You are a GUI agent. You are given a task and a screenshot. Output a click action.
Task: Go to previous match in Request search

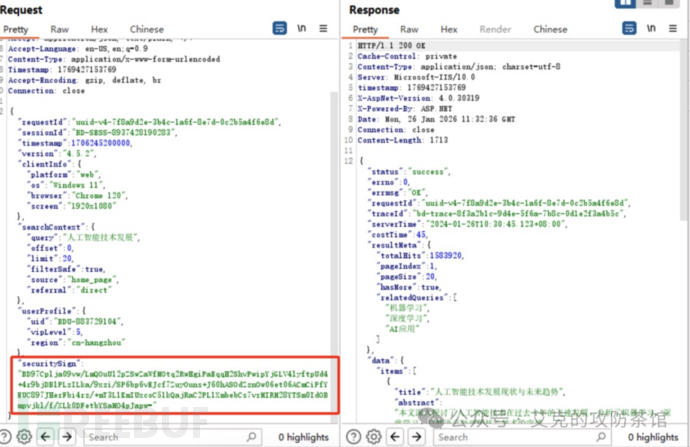(x=47, y=437)
